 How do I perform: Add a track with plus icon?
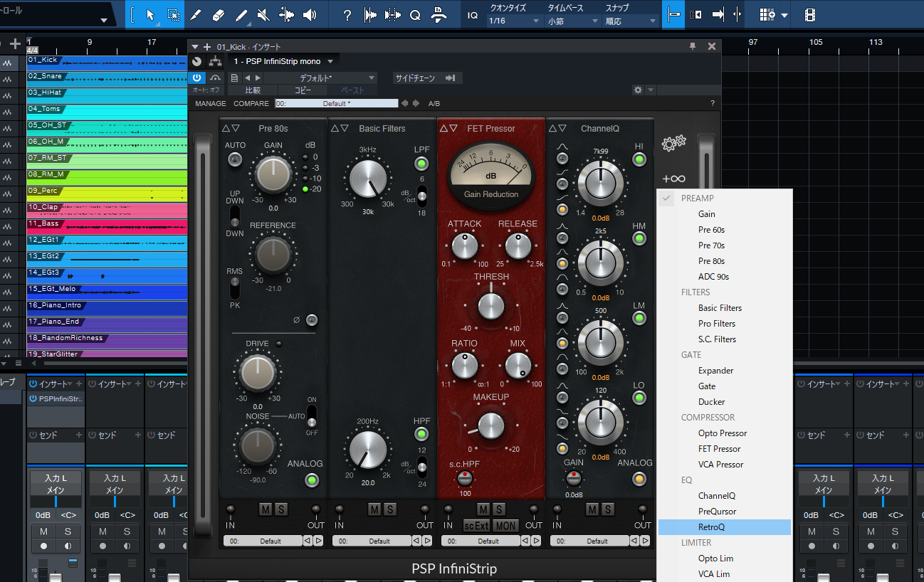pyautogui.click(x=15, y=44)
